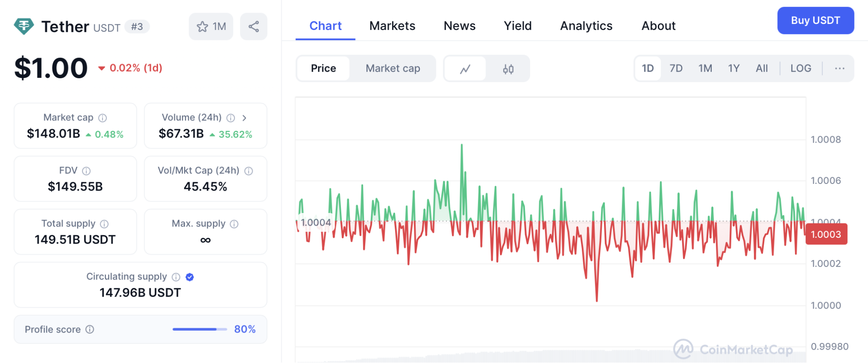Switch the chart to candlestick view

click(x=508, y=68)
